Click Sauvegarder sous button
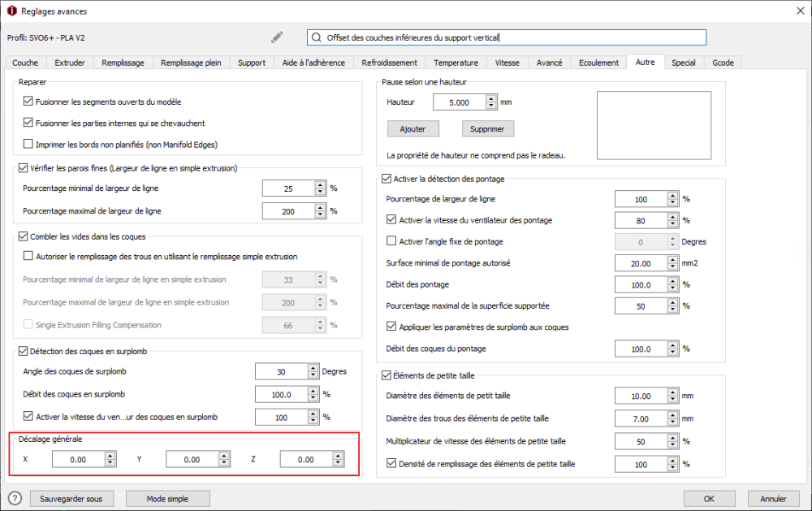 (x=71, y=499)
